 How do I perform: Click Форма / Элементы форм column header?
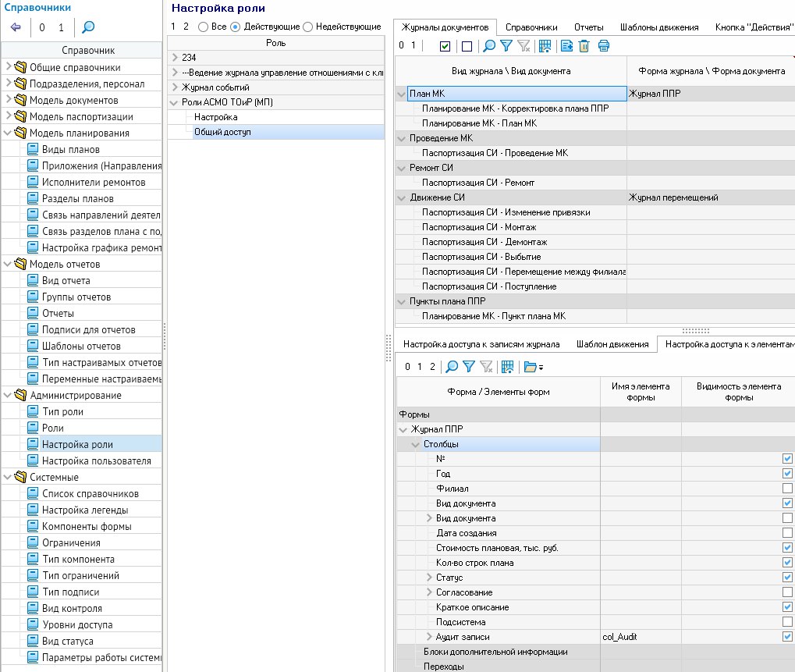499,392
